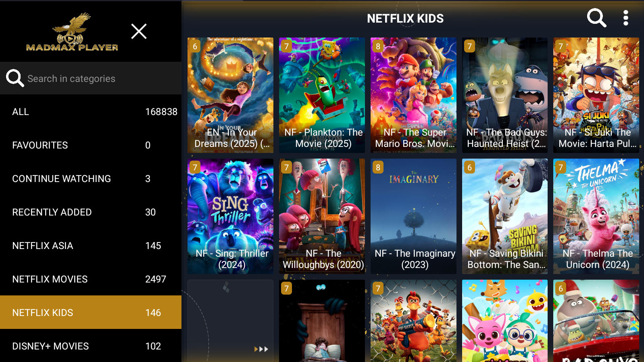Open The Imaginary (2023) poster

[x=413, y=216]
